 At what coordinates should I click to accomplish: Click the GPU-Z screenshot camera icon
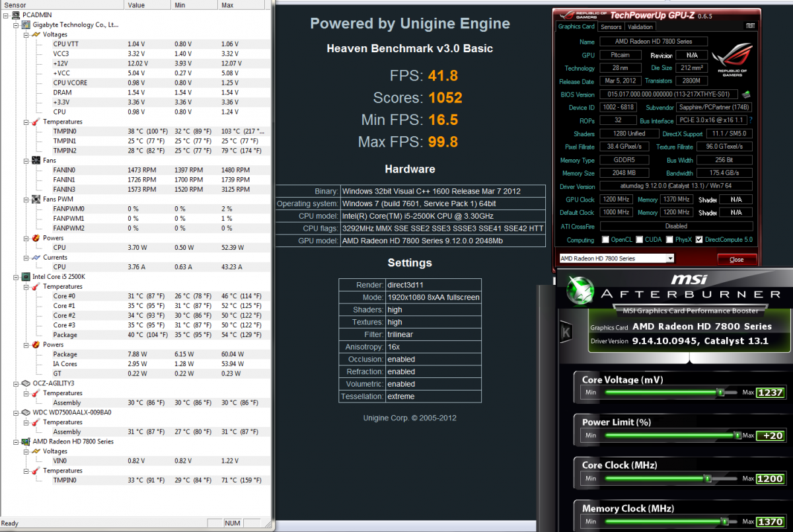click(x=751, y=26)
